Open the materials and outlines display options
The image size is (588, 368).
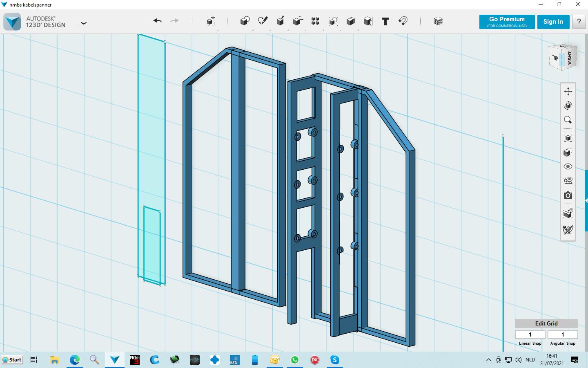click(568, 152)
